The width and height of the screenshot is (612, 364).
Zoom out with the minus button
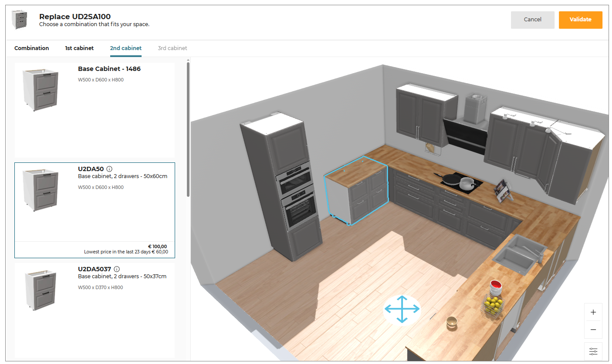pos(593,330)
